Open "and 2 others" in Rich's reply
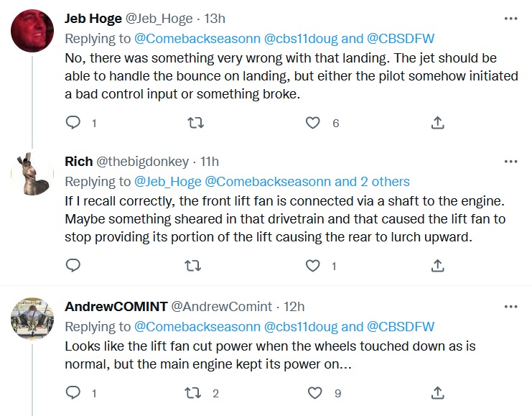The image size is (532, 416). point(372,182)
